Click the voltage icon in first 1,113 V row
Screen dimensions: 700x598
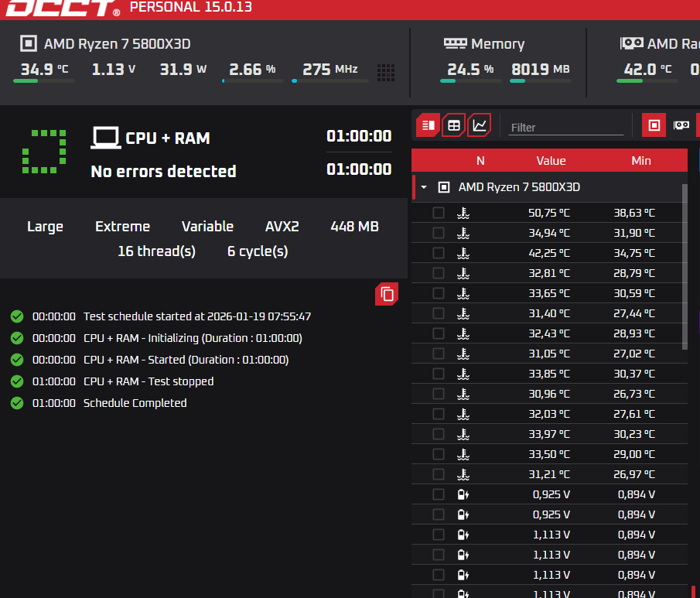463,535
